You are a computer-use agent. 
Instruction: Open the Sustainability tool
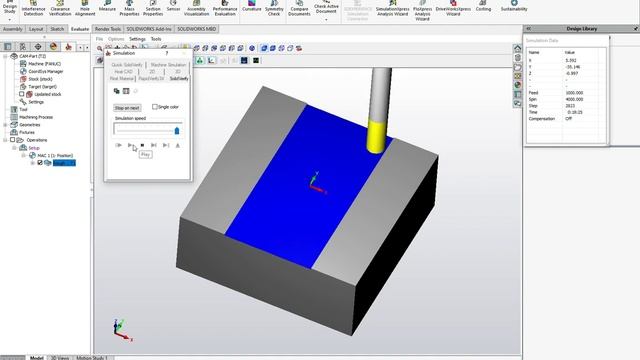(x=514, y=6)
